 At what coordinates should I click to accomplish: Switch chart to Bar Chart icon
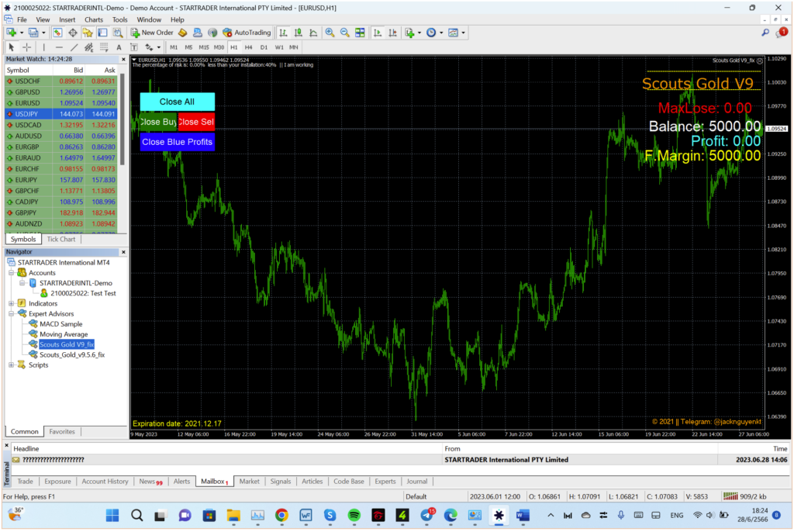tap(283, 33)
